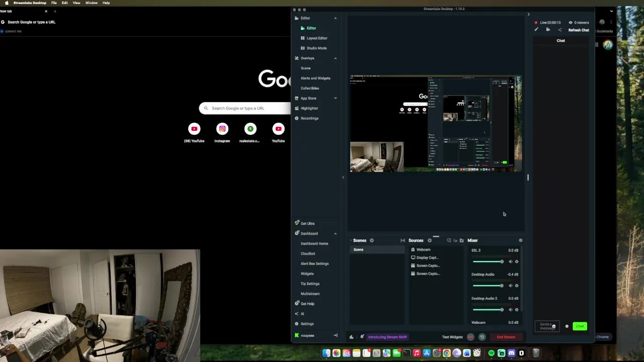Expand the App Store sidebar group
Viewport: 644px width, 362px height.
(x=335, y=98)
